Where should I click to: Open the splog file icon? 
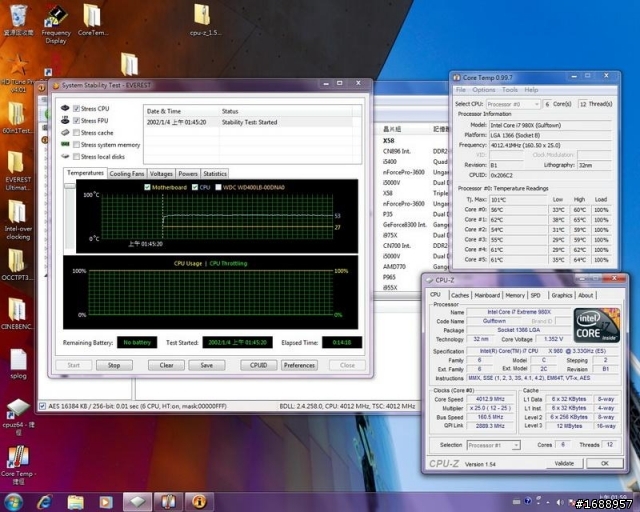pyautogui.click(x=18, y=363)
